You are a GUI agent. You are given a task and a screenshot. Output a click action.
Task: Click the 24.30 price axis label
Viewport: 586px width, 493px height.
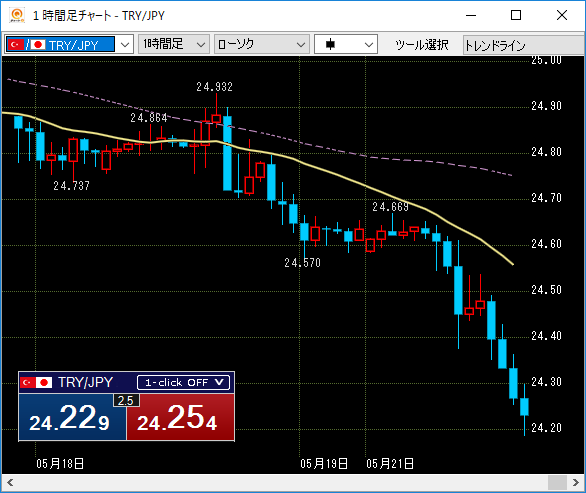click(x=546, y=382)
